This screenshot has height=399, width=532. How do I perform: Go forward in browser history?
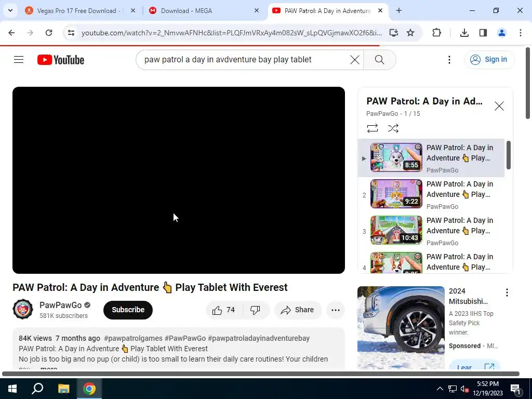point(30,33)
